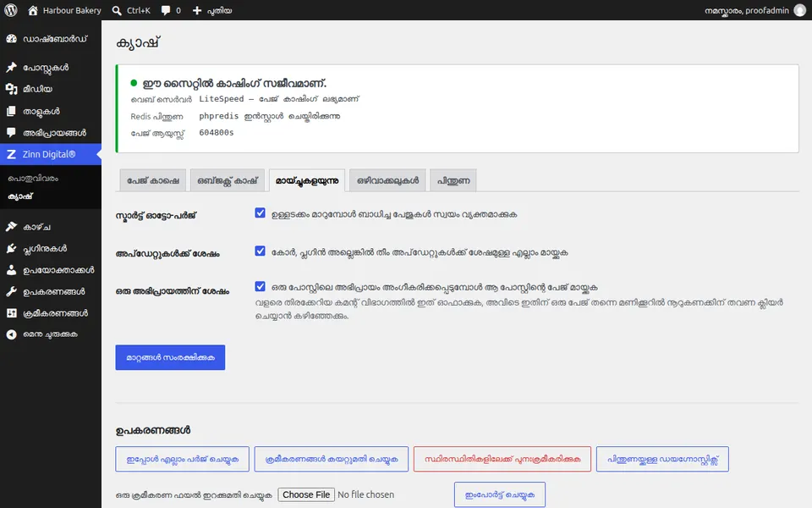The height and width of the screenshot is (508, 812).
Task: Click the No file chosen text
Action: pyautogui.click(x=365, y=494)
